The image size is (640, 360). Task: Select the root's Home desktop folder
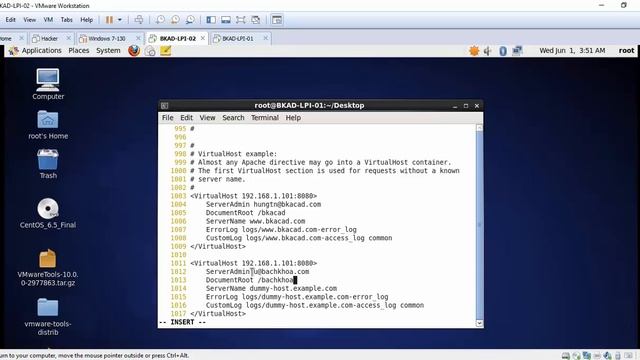(48, 125)
